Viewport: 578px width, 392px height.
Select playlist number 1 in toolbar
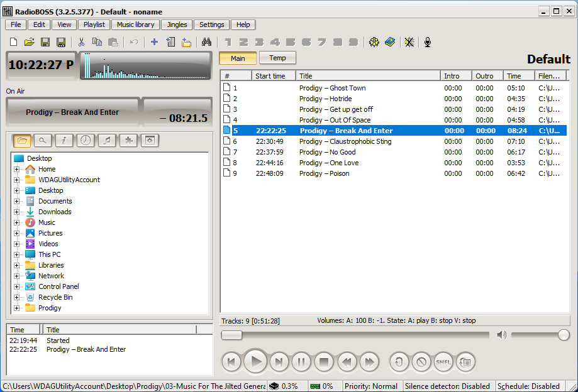pyautogui.click(x=228, y=42)
